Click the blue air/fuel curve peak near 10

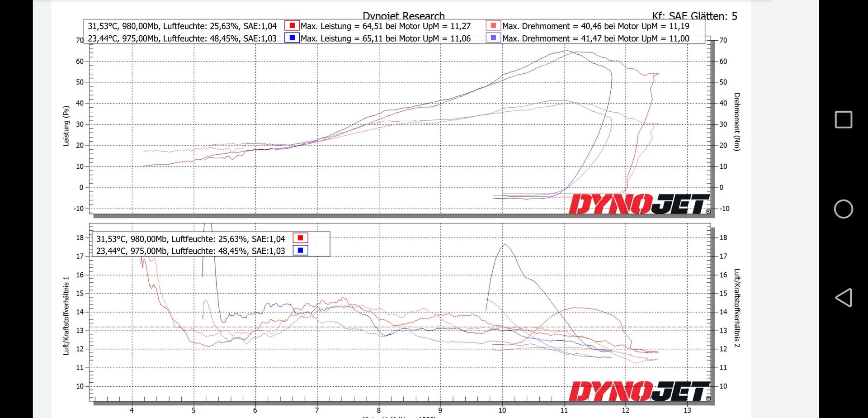(x=505, y=245)
